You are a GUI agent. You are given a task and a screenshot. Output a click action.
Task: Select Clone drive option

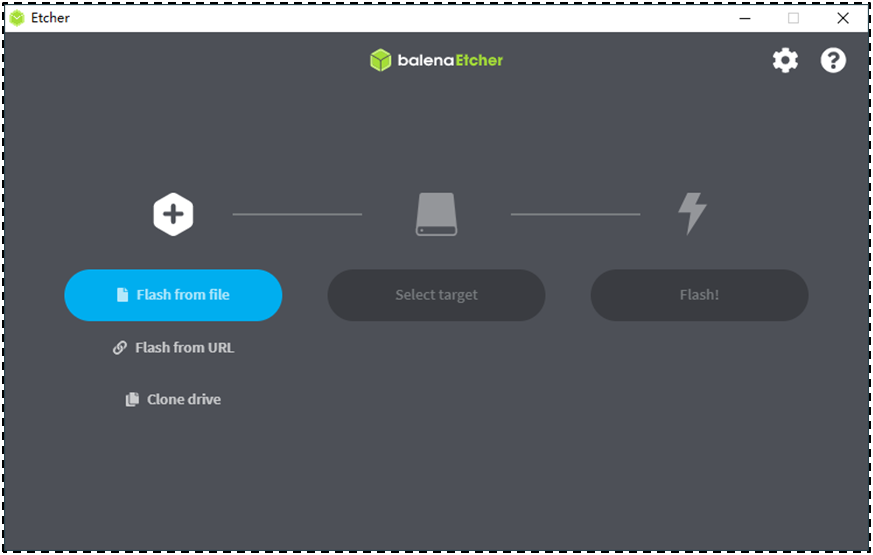[x=173, y=400]
